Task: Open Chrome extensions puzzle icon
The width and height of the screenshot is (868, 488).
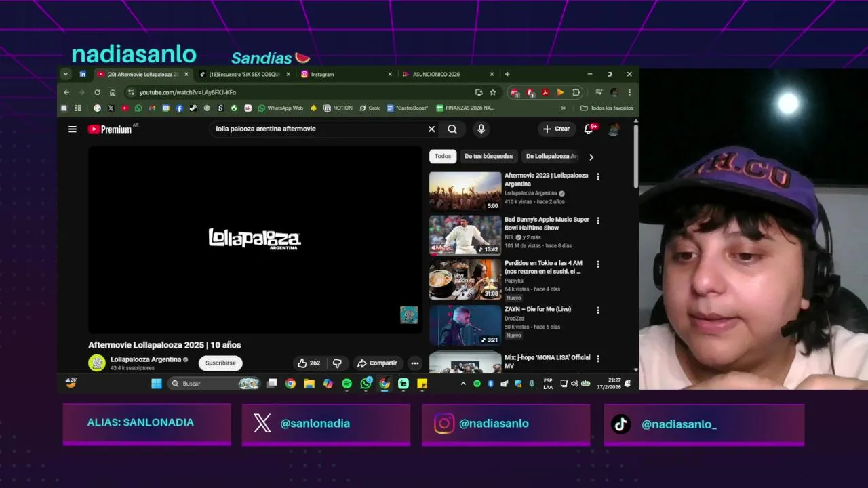Action: pyautogui.click(x=576, y=92)
